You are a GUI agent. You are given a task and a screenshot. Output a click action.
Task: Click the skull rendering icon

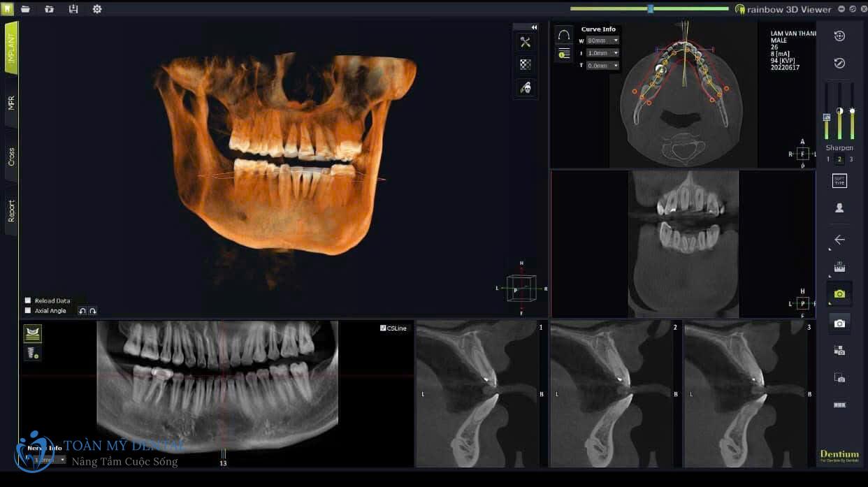click(x=526, y=87)
